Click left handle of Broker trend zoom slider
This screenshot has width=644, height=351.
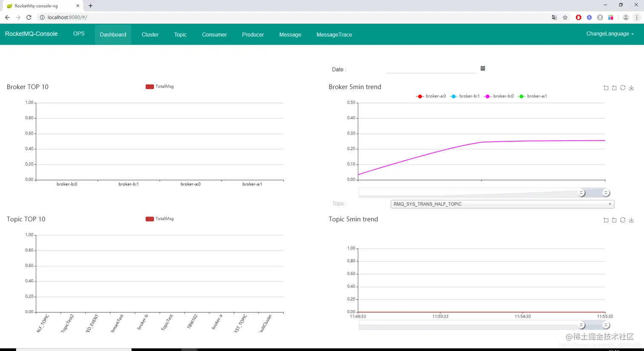tap(581, 193)
